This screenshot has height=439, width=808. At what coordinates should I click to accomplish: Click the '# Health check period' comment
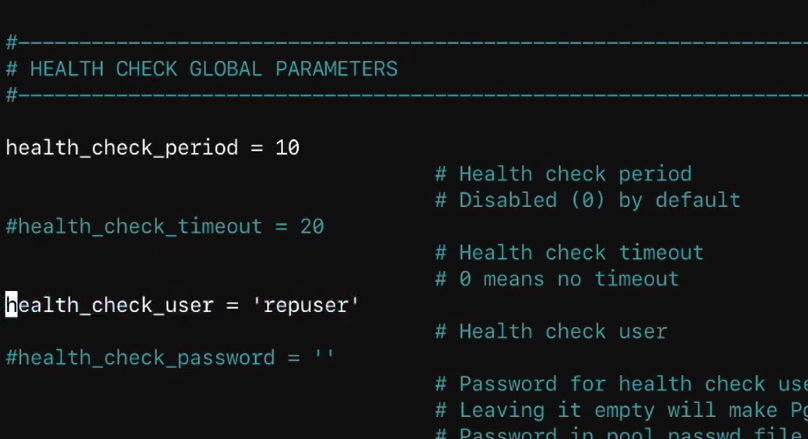563,174
